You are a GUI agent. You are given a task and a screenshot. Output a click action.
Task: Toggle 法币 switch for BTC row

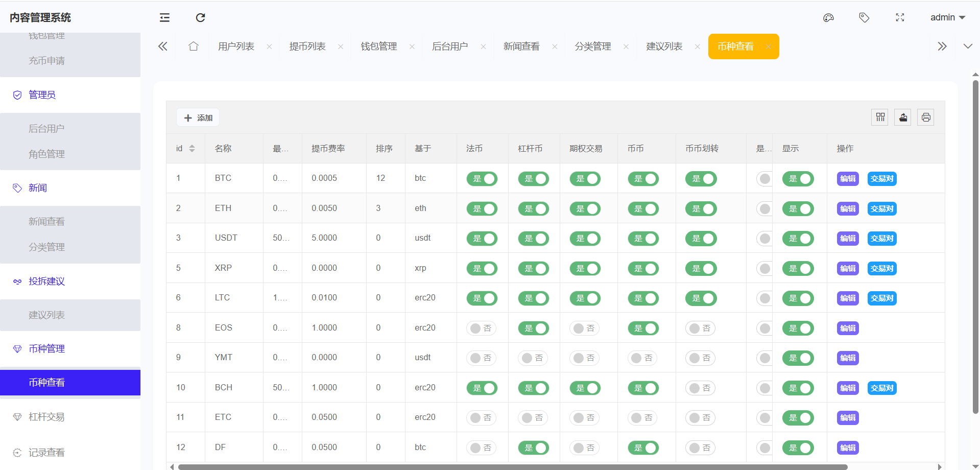[x=482, y=179]
